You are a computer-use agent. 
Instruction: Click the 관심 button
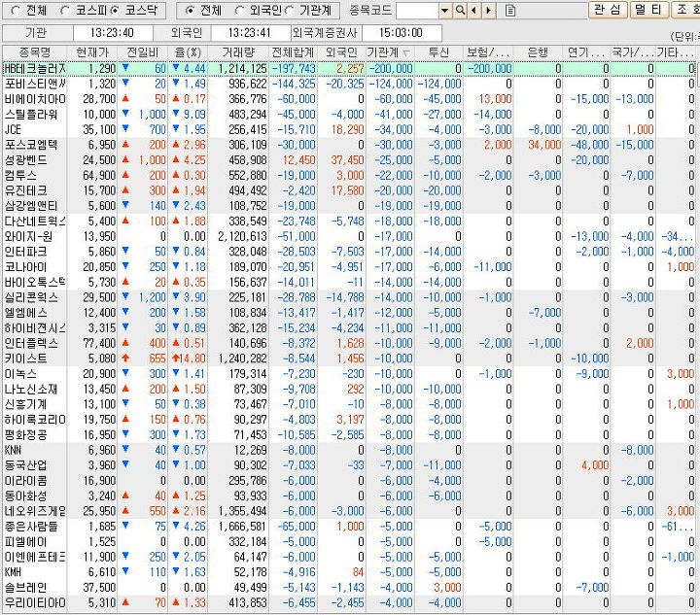(607, 10)
